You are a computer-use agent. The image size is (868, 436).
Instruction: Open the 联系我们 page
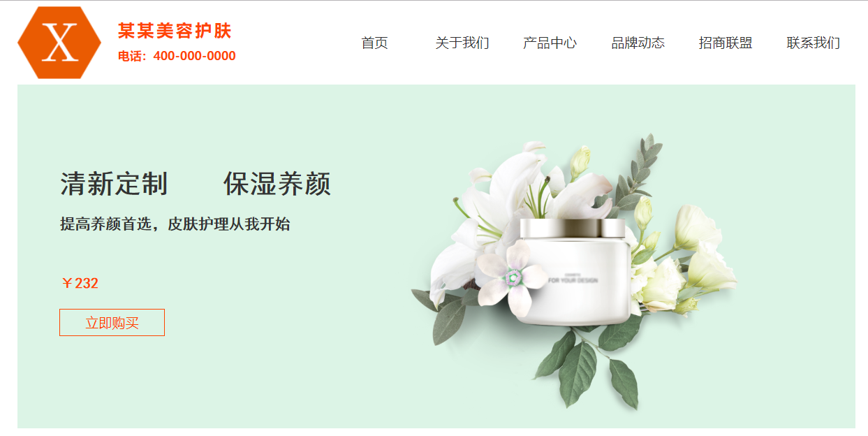(814, 43)
